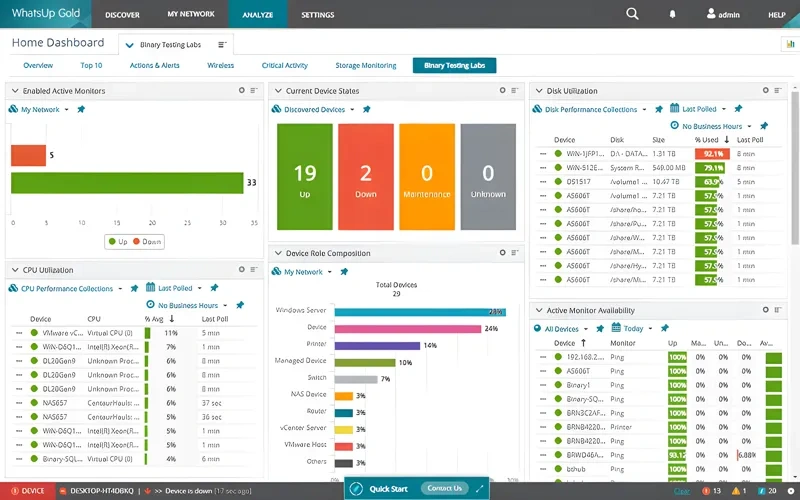The width and height of the screenshot is (800, 500).
Task: Click the Windows Server bar in role chart
Action: coord(420,312)
